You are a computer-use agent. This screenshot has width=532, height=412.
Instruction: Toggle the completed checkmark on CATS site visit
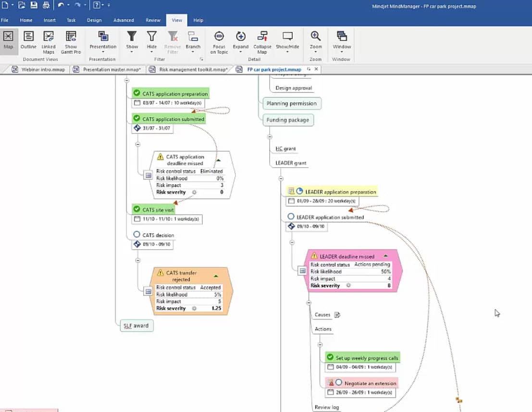[x=137, y=209]
